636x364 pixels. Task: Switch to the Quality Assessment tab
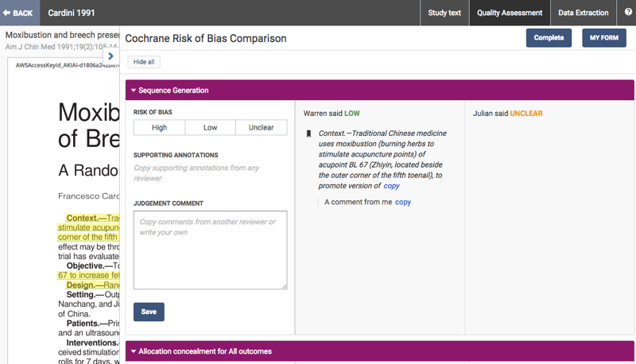click(509, 13)
